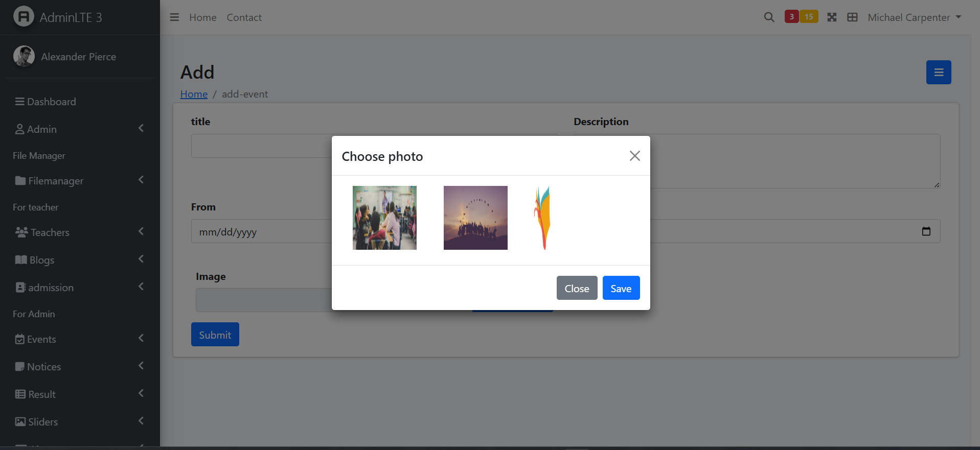
Task: Open yellow notification badge showing 15
Action: tap(809, 17)
